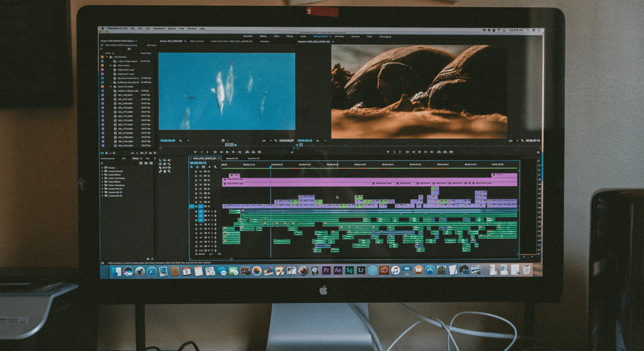This screenshot has height=351, width=644.
Task: Expand the Video Effects folder in Effects panel
Action: (x=102, y=182)
